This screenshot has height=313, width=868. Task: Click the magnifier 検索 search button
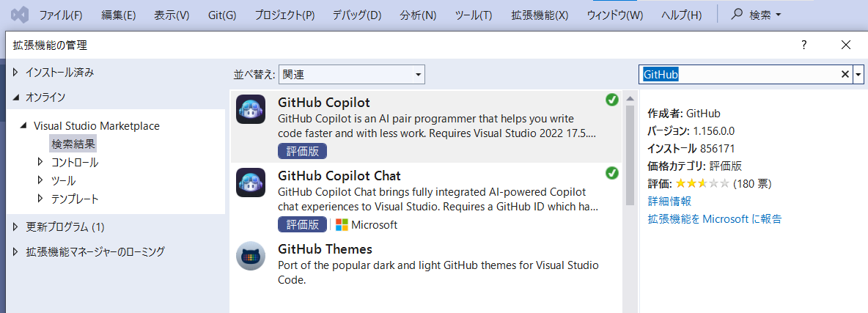click(756, 15)
